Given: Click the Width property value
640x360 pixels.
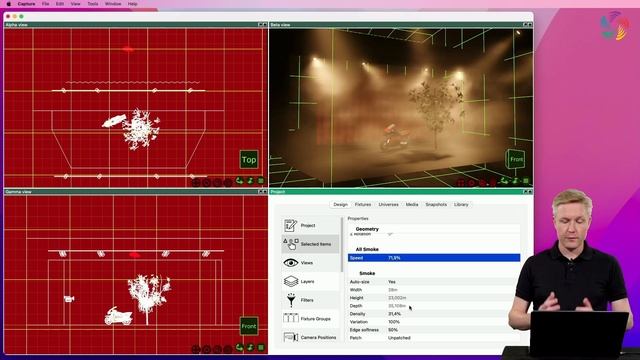Looking at the screenshot, I should tap(393, 290).
